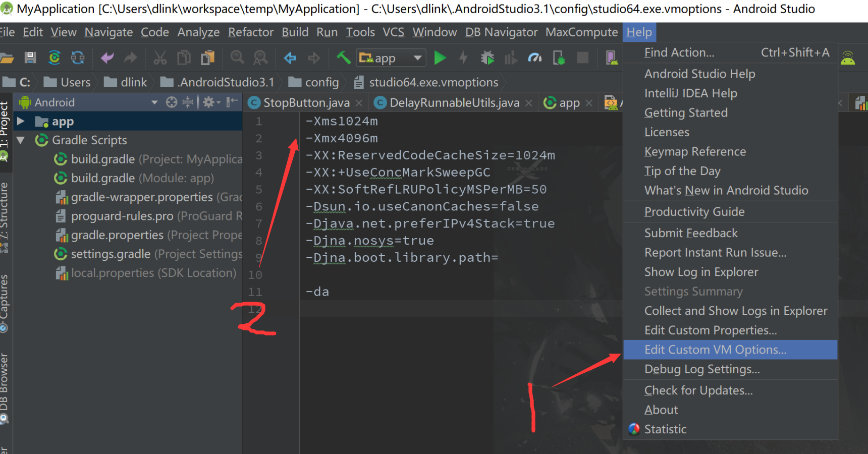Screen dimensions: 868x454
Task: Click the green hammer Make Project icon
Action: coord(344,58)
